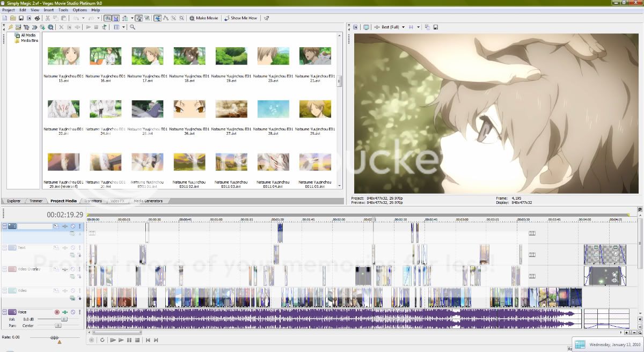Toggle Mute on the Text track
This screenshot has height=352, width=644.
73,248
